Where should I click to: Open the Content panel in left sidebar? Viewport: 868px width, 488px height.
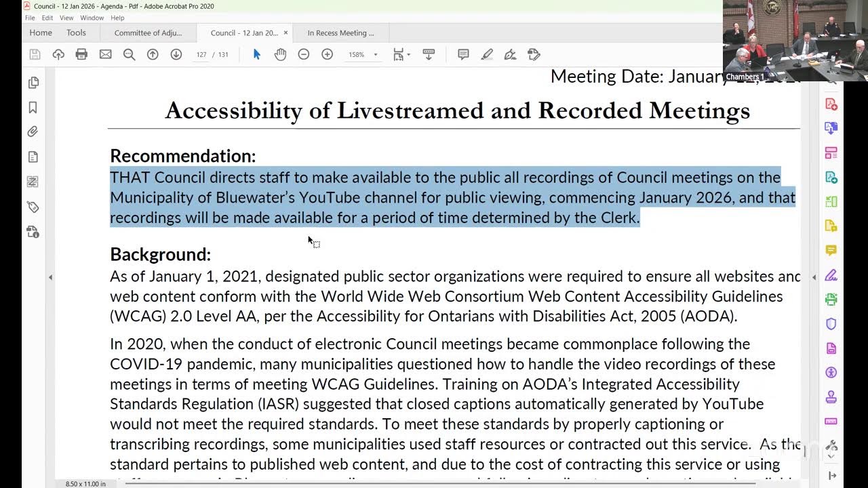(33, 157)
